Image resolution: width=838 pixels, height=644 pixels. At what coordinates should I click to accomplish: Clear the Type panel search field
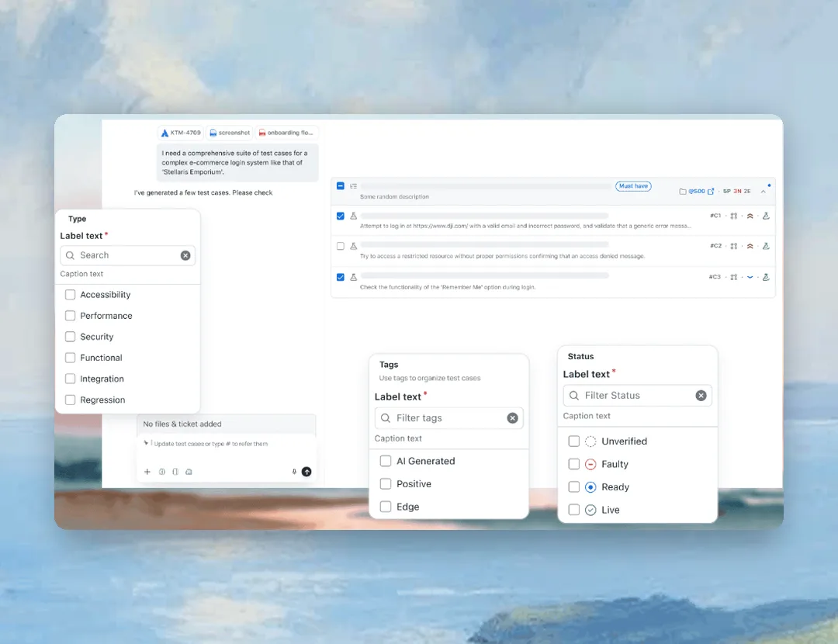coord(185,255)
